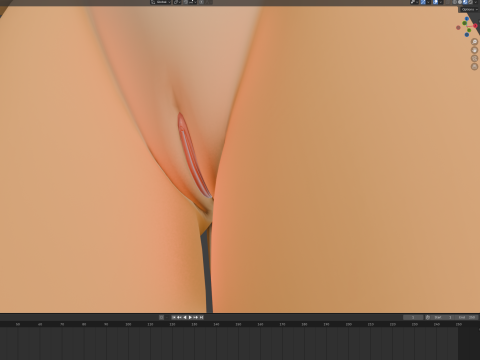Click the pan hand viewport button
The width and height of the screenshot is (480, 360).
tap(474, 50)
